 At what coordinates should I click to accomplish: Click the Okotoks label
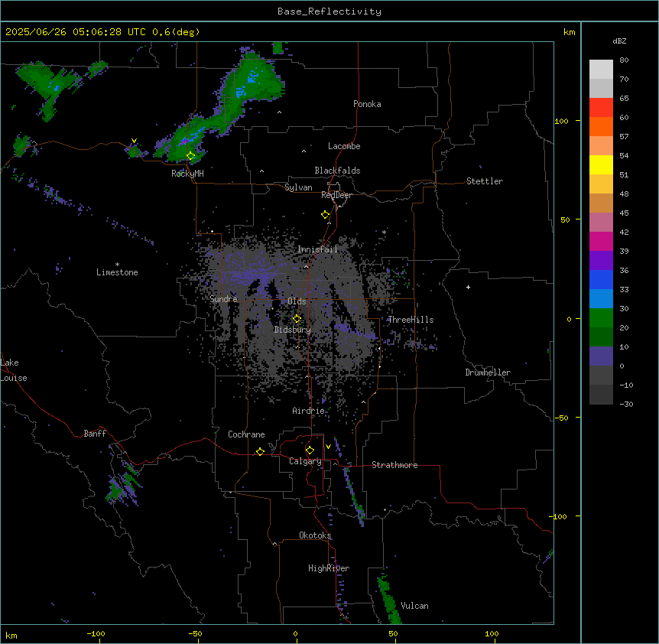[x=315, y=535]
